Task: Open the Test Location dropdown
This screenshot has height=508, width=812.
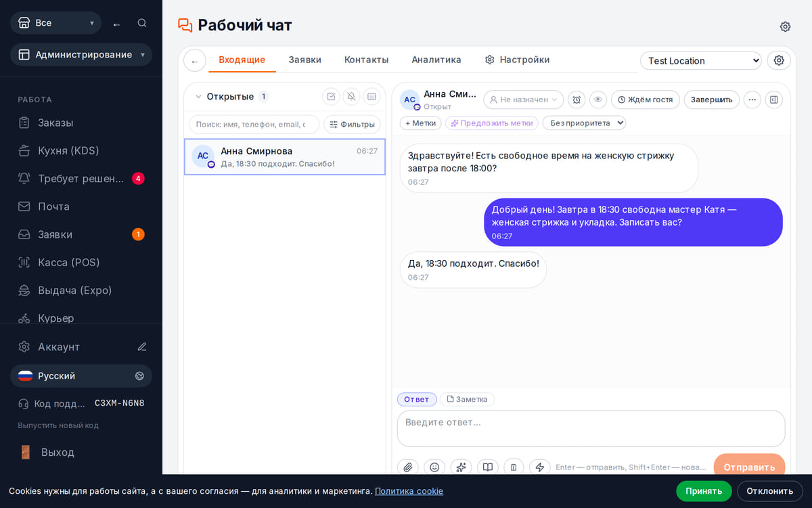Action: pos(701,61)
